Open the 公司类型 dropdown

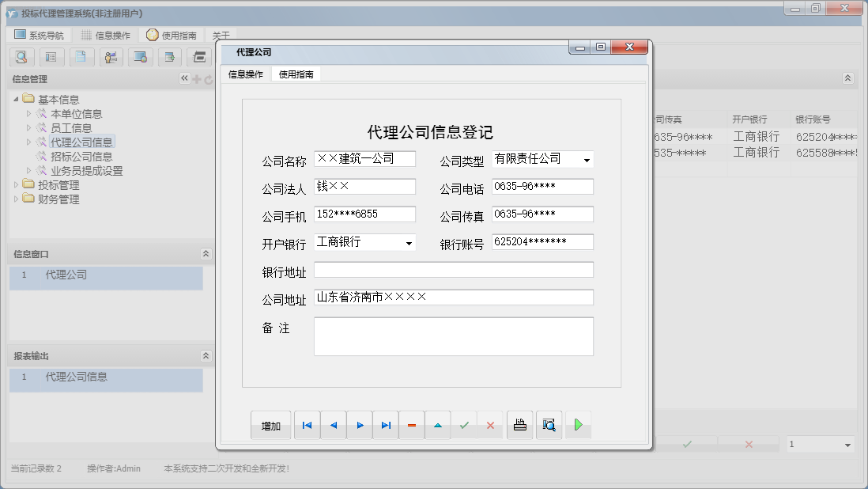pyautogui.click(x=587, y=160)
